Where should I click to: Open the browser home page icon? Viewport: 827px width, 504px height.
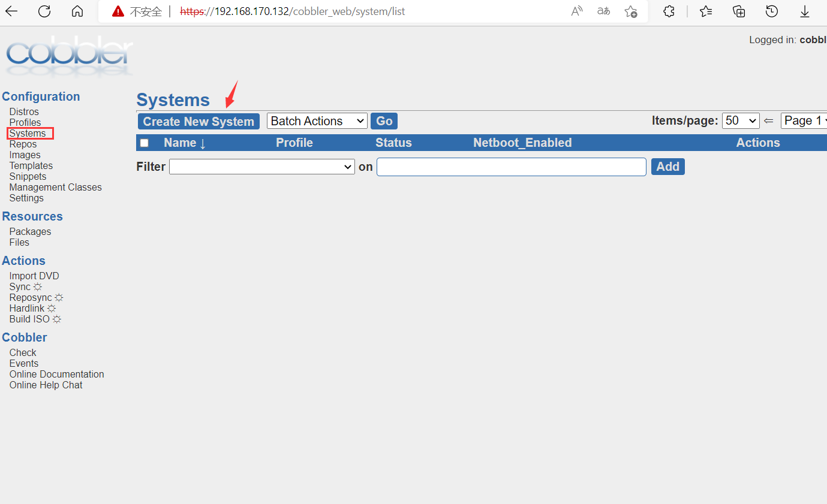pos(77,11)
